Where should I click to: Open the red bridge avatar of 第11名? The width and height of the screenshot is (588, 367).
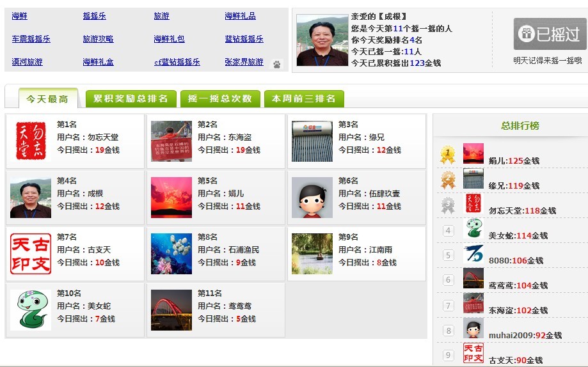171,310
